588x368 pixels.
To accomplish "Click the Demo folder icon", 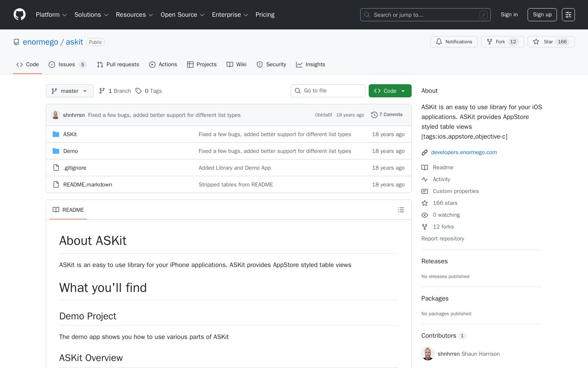I will point(56,151).
